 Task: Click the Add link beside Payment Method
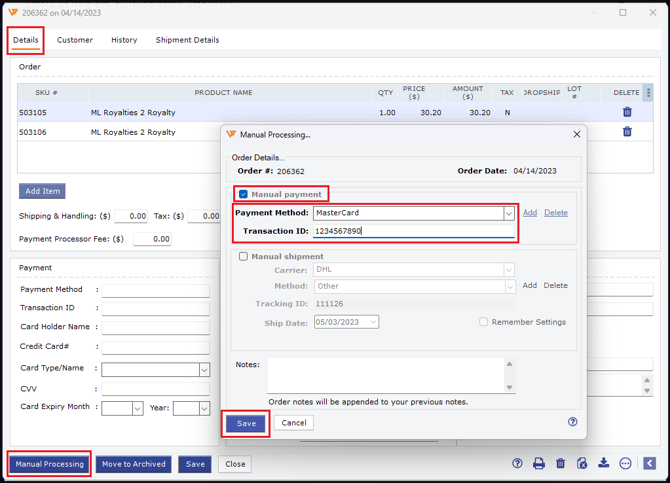[x=530, y=213]
